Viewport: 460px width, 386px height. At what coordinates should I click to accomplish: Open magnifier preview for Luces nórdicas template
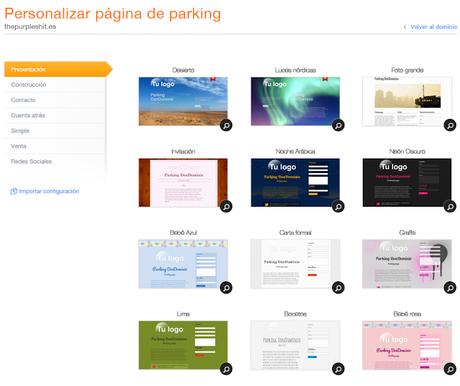click(x=338, y=125)
